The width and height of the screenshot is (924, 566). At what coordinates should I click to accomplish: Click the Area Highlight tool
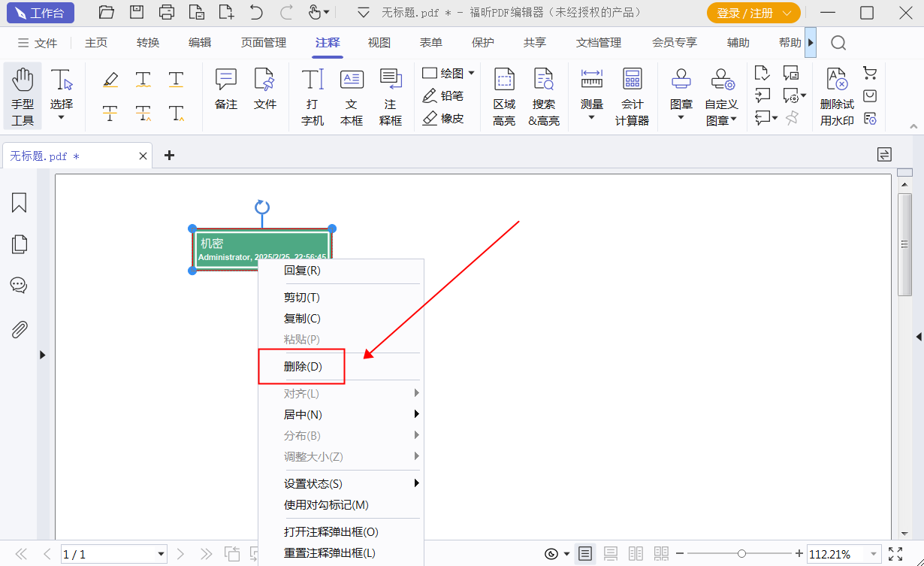pos(504,96)
